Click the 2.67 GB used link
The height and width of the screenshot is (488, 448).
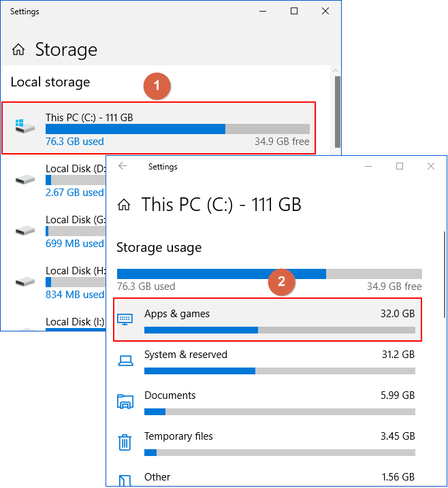[x=74, y=193]
